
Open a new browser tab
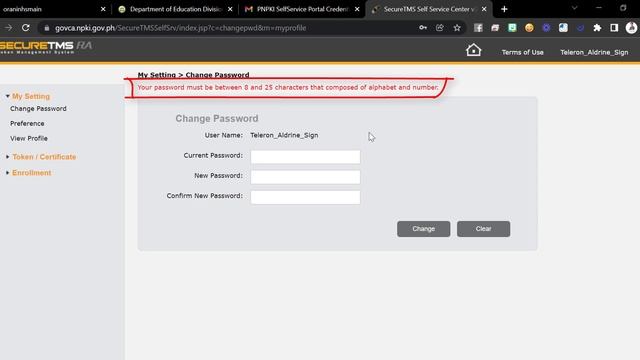(504, 9)
